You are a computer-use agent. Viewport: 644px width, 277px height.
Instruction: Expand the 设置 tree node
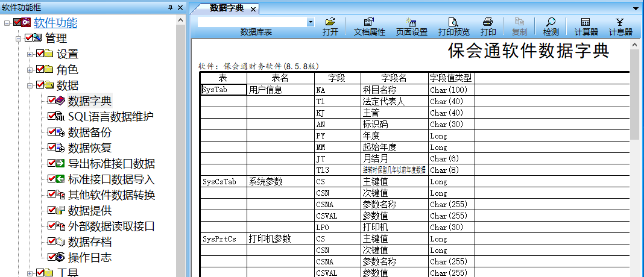point(30,54)
